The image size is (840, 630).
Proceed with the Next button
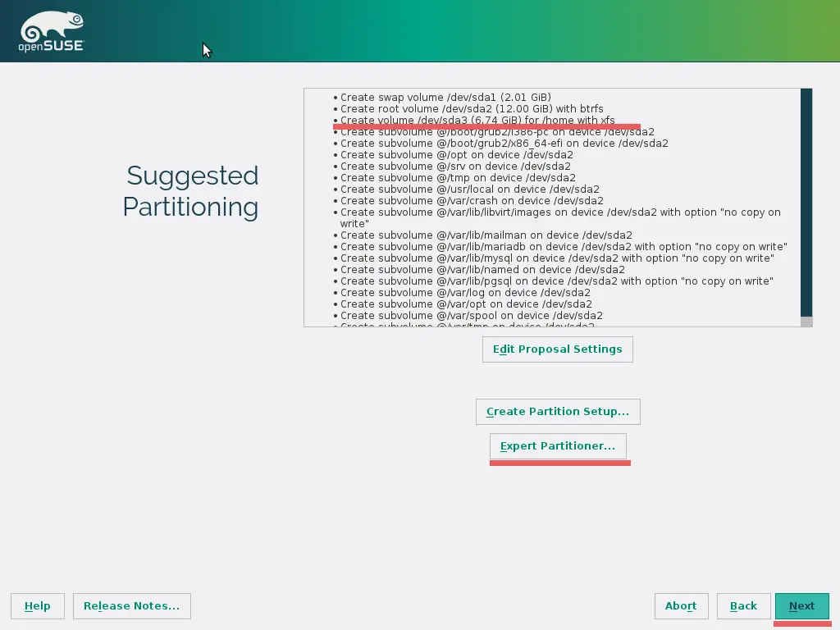coord(801,606)
